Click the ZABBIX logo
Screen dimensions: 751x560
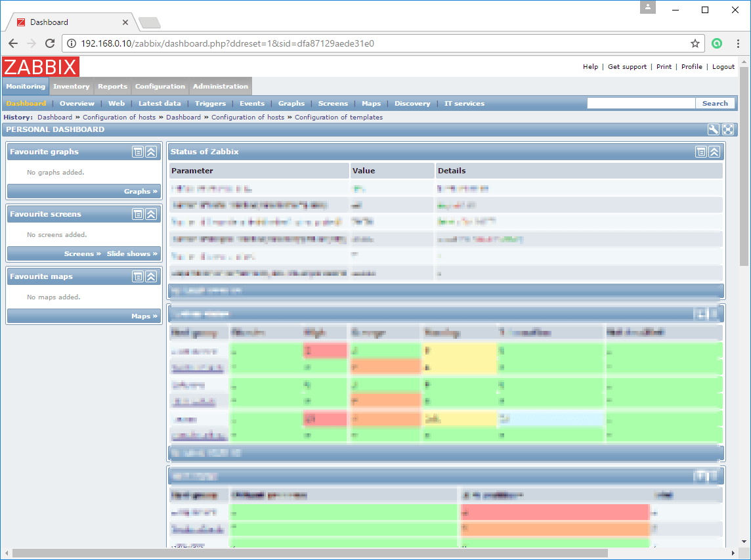[x=41, y=66]
